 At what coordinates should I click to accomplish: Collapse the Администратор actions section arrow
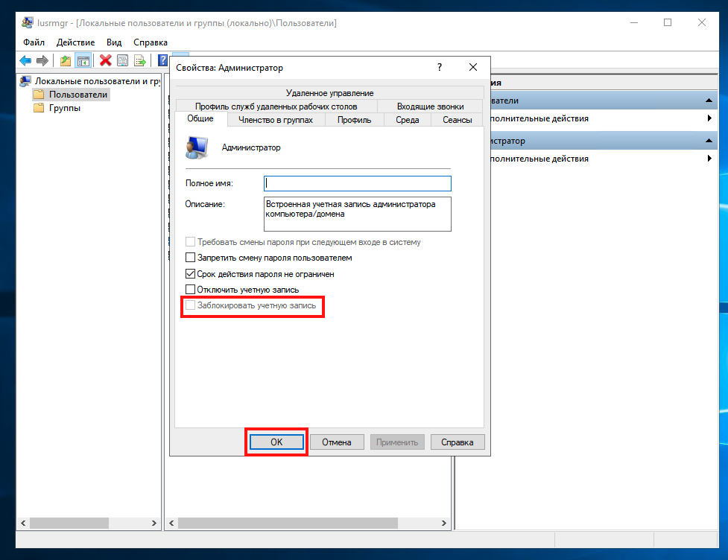[710, 141]
